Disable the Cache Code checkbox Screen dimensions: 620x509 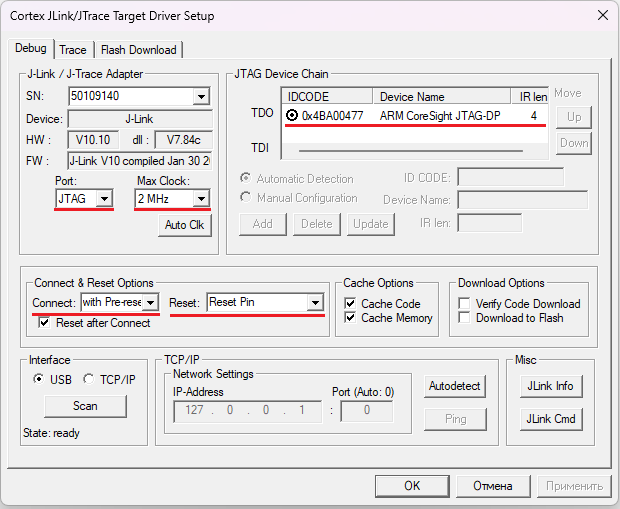point(350,304)
